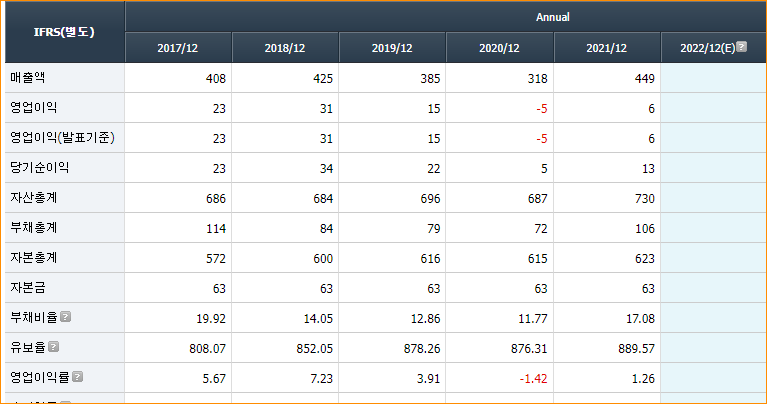The image size is (767, 404).
Task: Select the 부채비율 row label text
Action: pyautogui.click(x=34, y=317)
